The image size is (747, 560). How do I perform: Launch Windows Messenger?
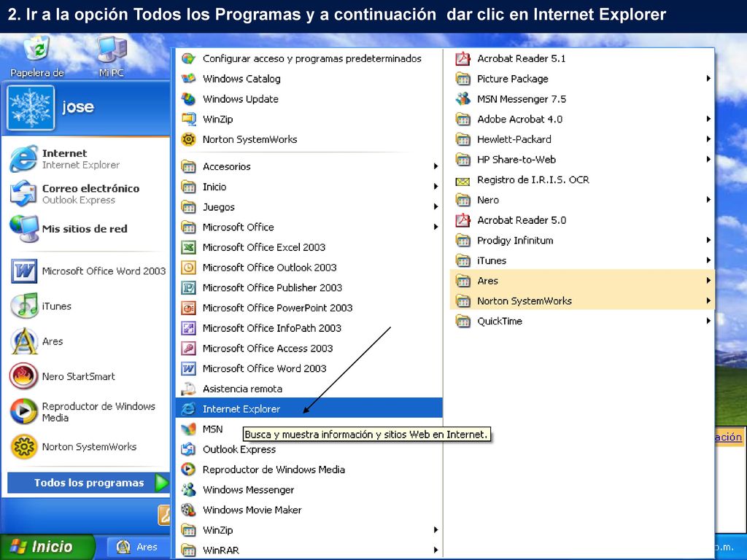point(309,490)
